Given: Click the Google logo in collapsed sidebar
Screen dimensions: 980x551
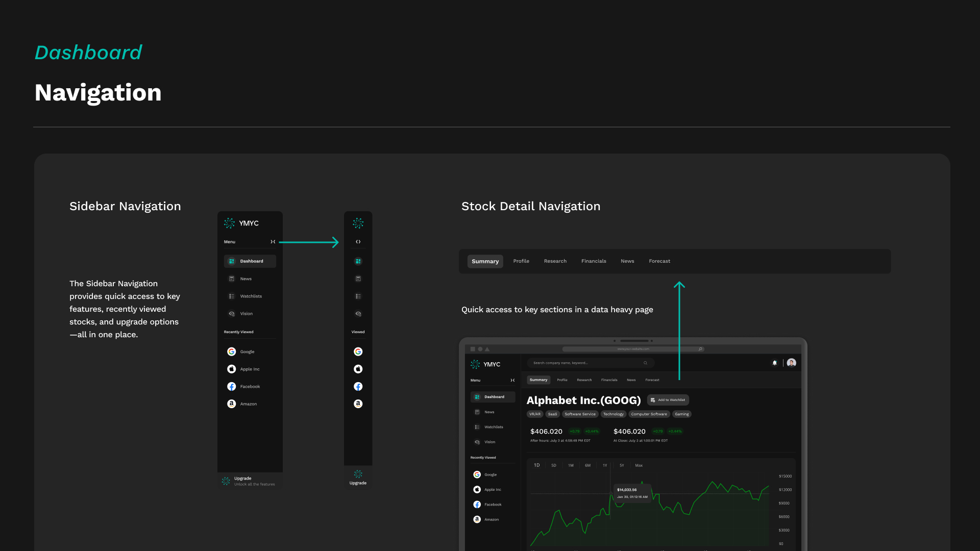Looking at the screenshot, I should tap(358, 352).
